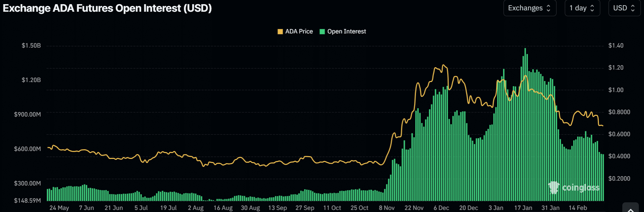The height and width of the screenshot is (212, 644).
Task: Click the yellow ADA Price legend swatch
Action: pyautogui.click(x=280, y=32)
